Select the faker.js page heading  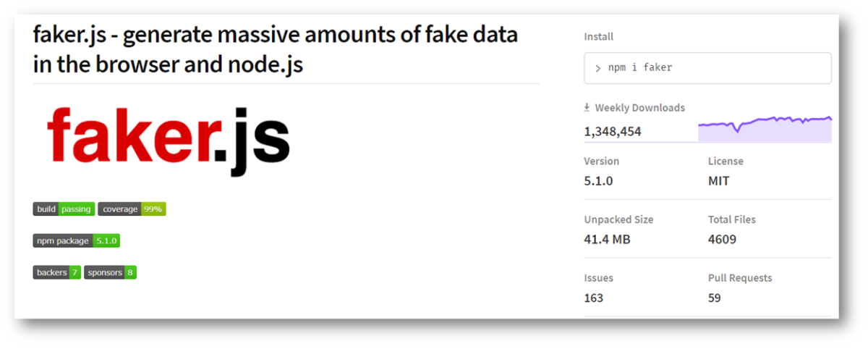tap(276, 49)
